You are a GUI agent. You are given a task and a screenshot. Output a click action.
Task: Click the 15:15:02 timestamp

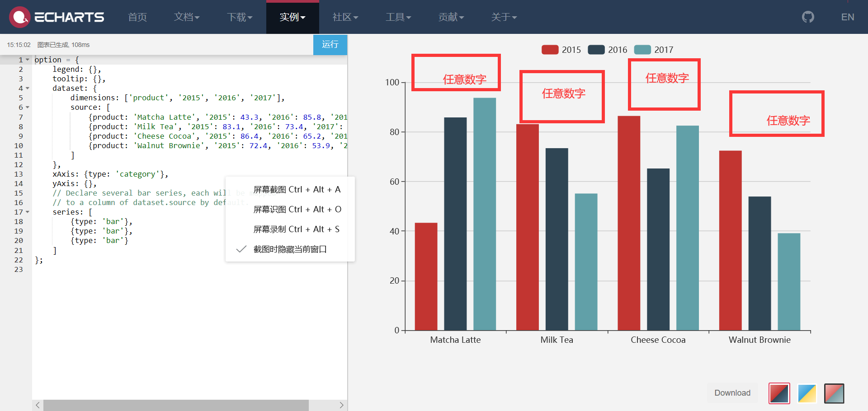click(x=19, y=45)
